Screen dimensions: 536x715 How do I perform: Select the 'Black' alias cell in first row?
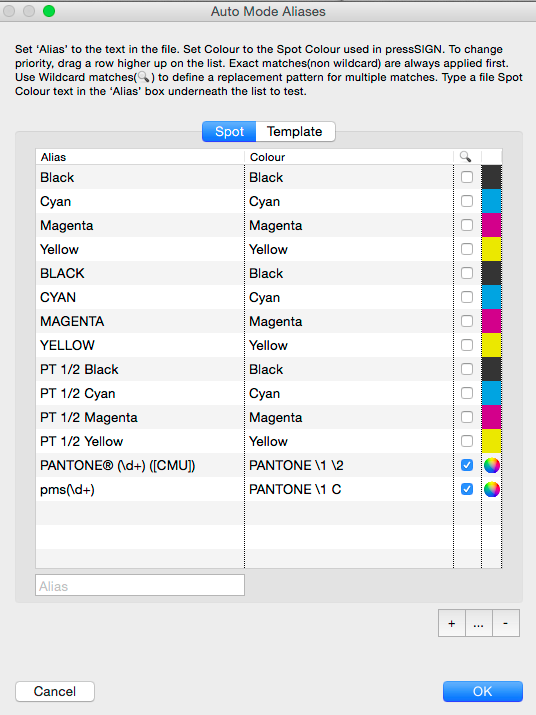[x=140, y=177]
